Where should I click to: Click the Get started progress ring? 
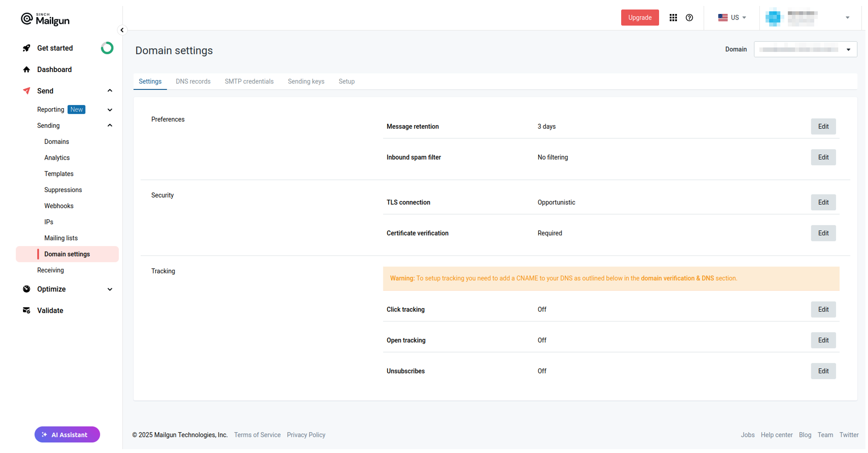108,48
